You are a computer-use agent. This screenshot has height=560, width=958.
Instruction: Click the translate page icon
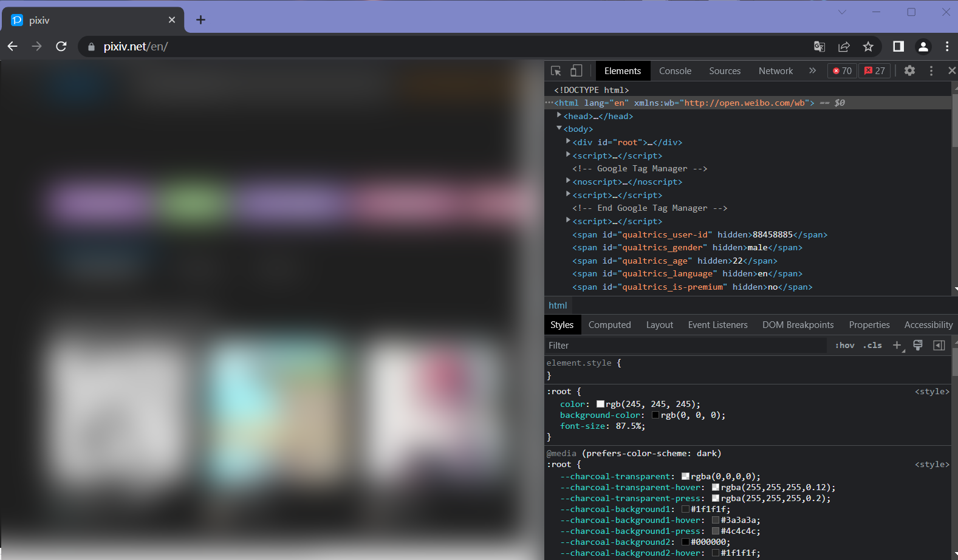point(819,46)
